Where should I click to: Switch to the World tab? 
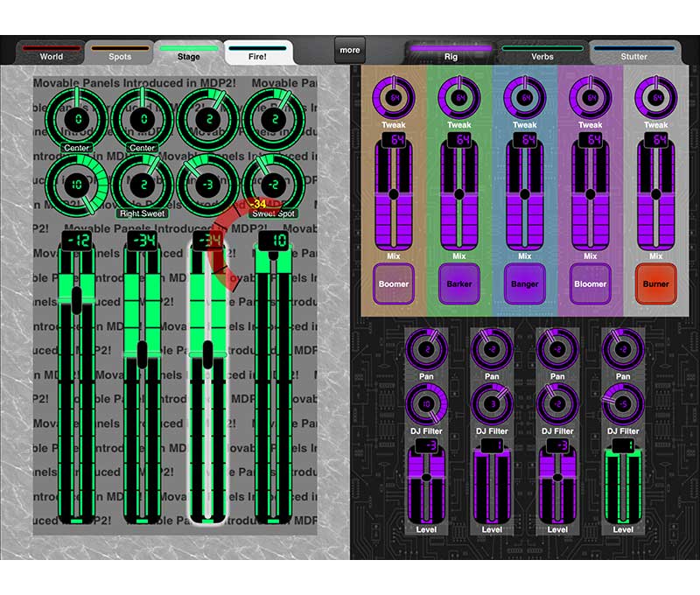click(51, 52)
